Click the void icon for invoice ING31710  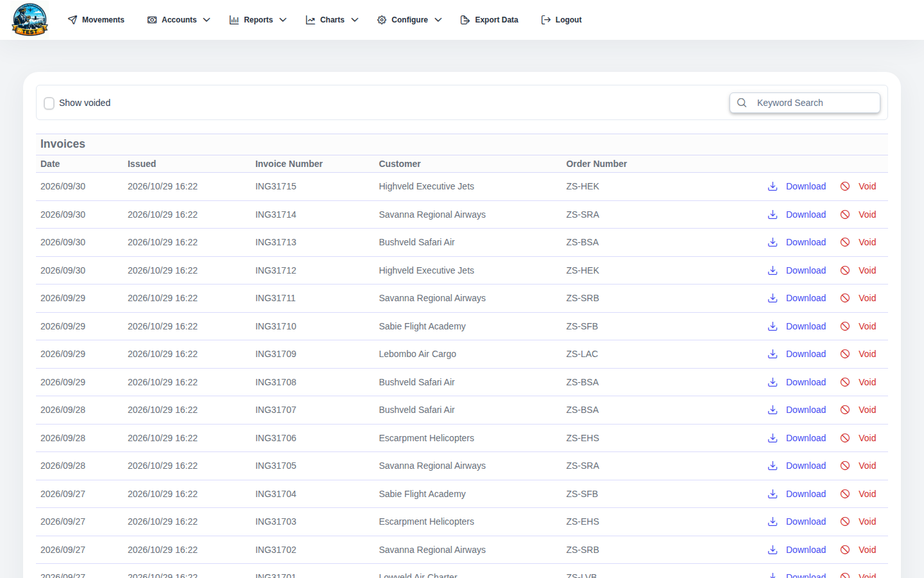click(845, 326)
